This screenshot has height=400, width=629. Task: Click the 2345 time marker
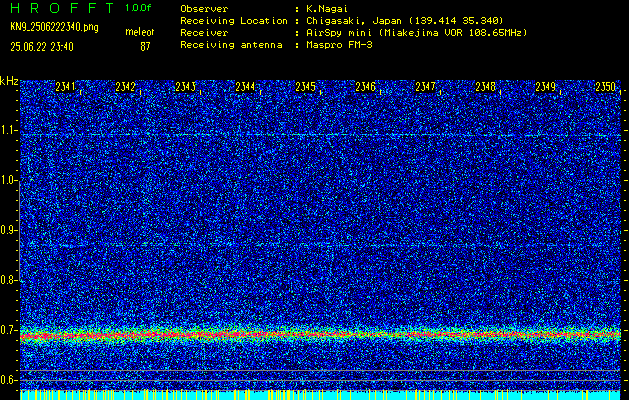click(305, 87)
